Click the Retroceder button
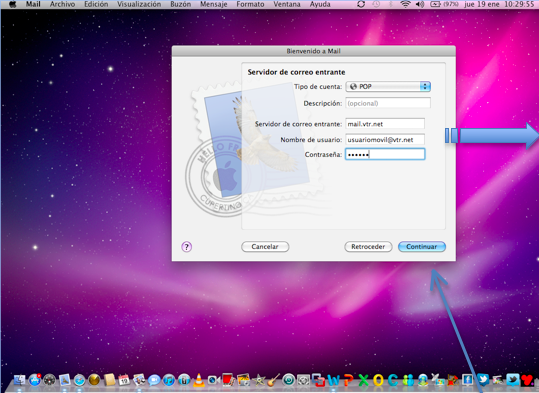Image resolution: width=539 pixels, height=393 pixels. 368,247
